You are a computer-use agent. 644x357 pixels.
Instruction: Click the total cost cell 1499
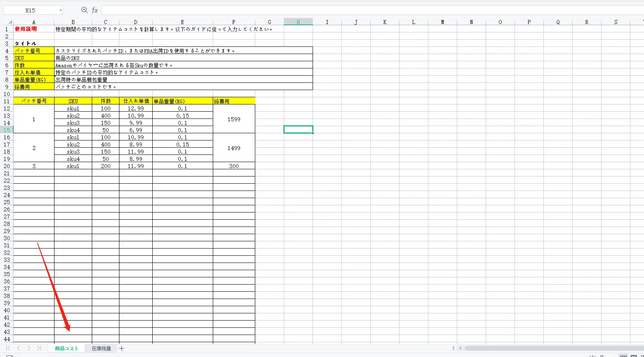tap(234, 148)
